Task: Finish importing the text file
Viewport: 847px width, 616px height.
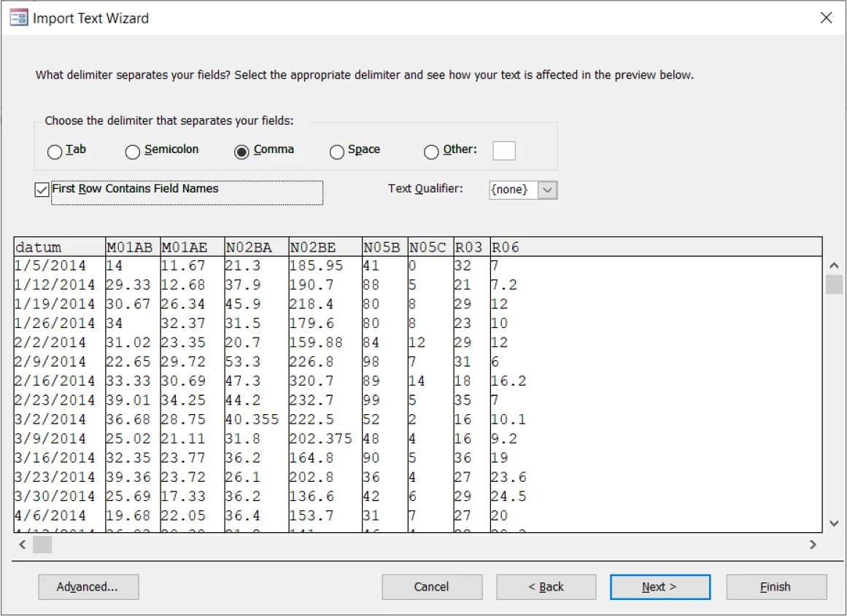Action: click(776, 587)
